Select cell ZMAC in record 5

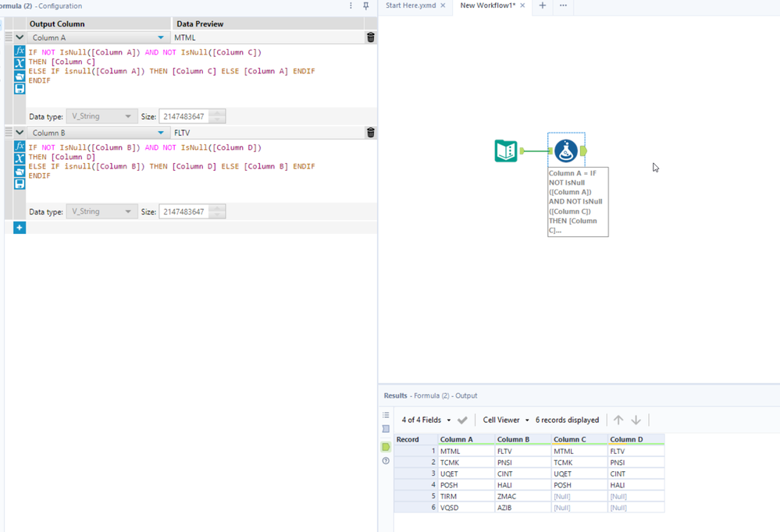click(523, 496)
